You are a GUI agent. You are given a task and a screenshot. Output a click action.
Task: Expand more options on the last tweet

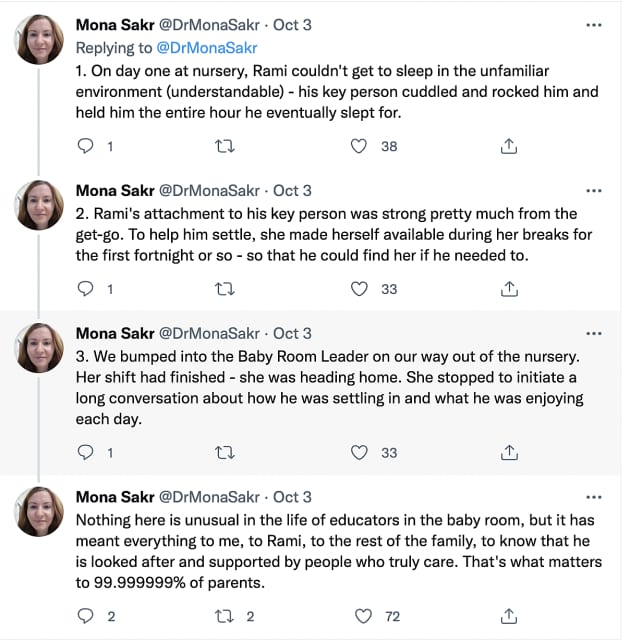pyautogui.click(x=594, y=497)
